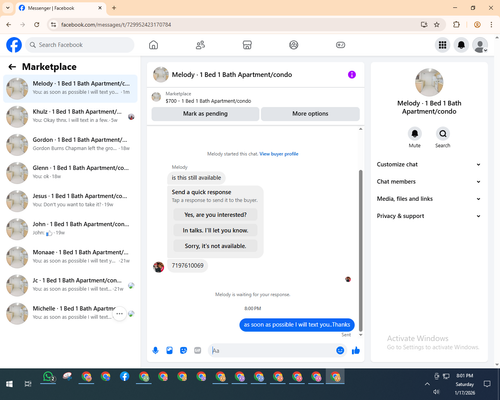Open the account profile avatar menu

click(x=480, y=45)
